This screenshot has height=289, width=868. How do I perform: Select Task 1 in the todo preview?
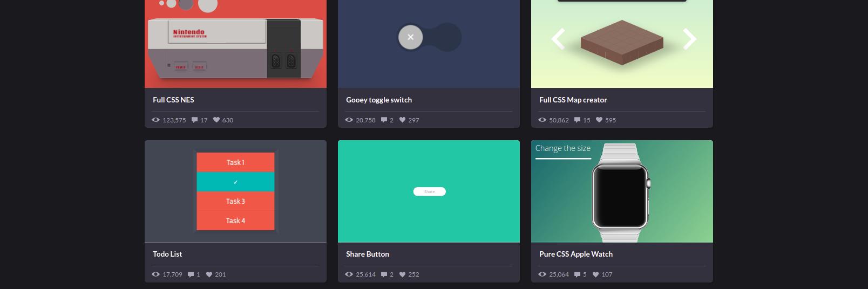coord(235,162)
